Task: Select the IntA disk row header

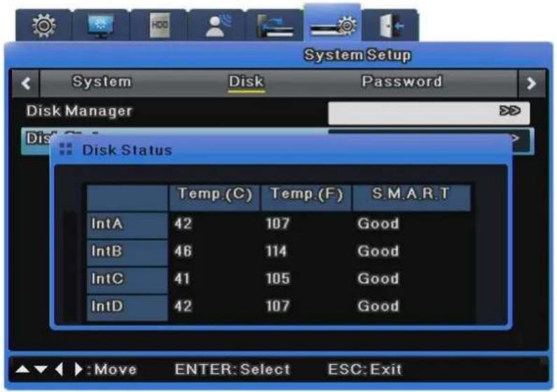Action: 128,225
